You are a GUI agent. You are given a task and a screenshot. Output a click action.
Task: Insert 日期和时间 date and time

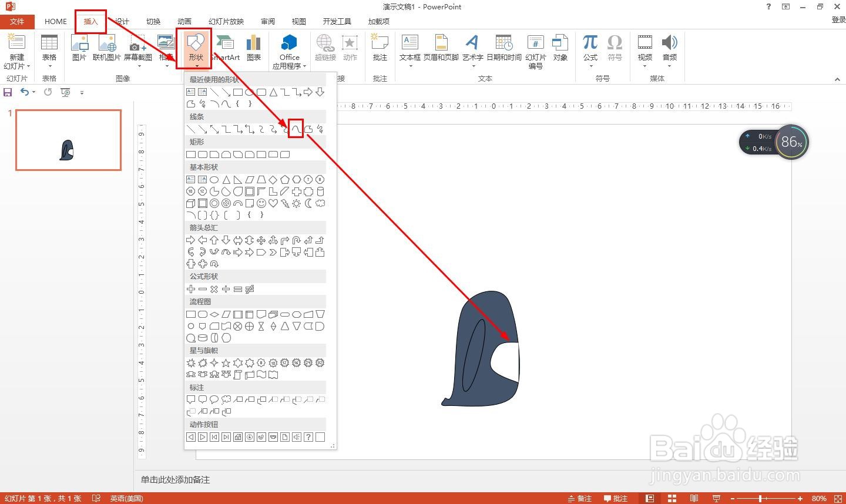[504, 48]
